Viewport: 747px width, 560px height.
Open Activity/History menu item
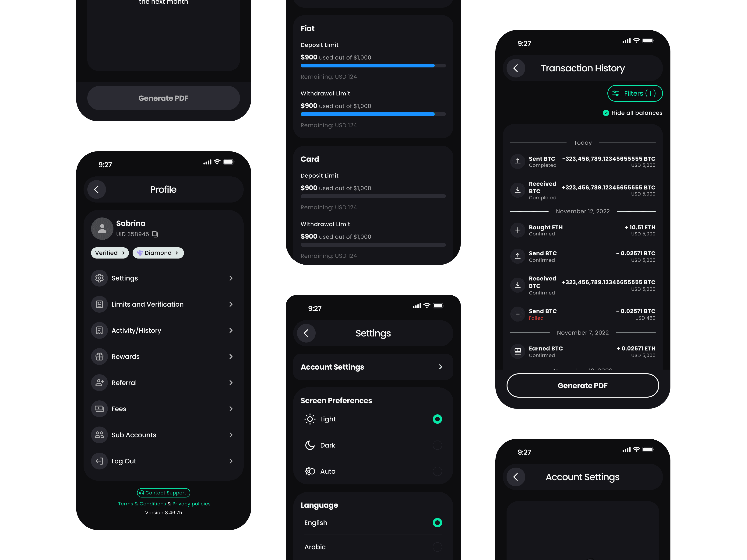(x=136, y=330)
